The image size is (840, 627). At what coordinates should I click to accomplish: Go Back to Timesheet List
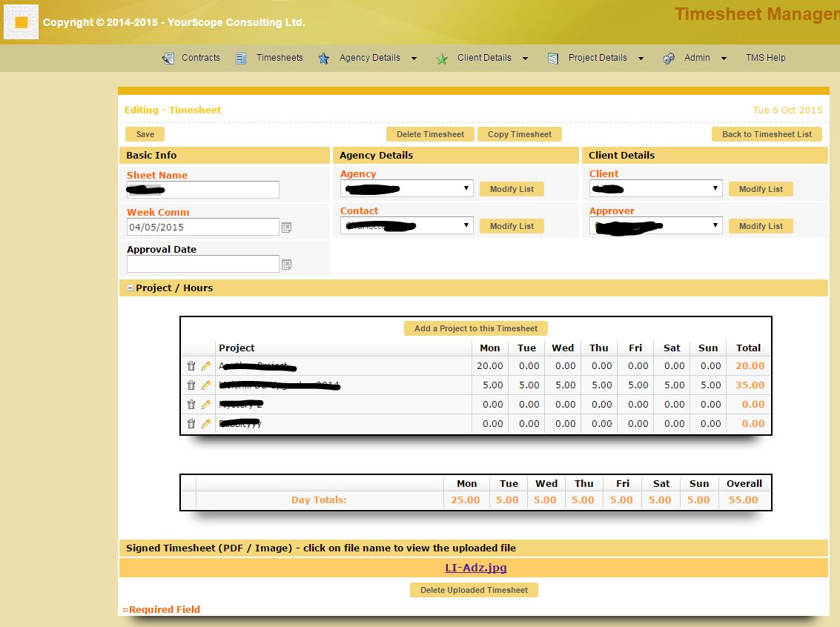tap(767, 134)
